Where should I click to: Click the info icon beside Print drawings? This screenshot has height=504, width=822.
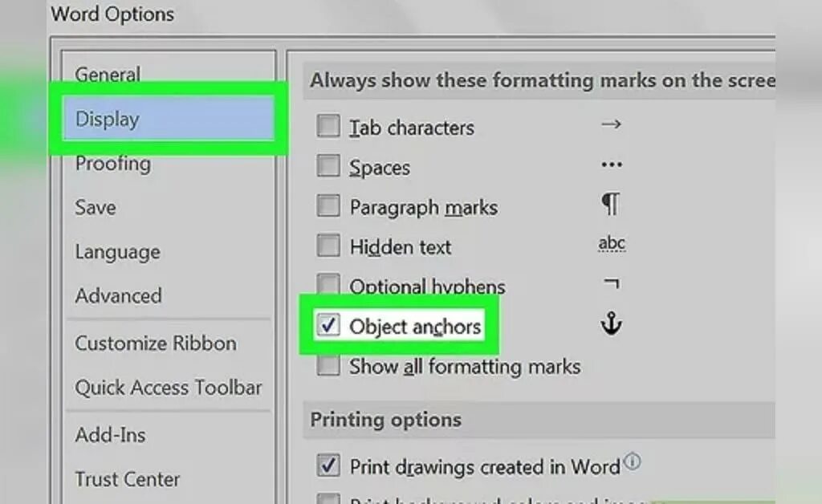tap(633, 461)
